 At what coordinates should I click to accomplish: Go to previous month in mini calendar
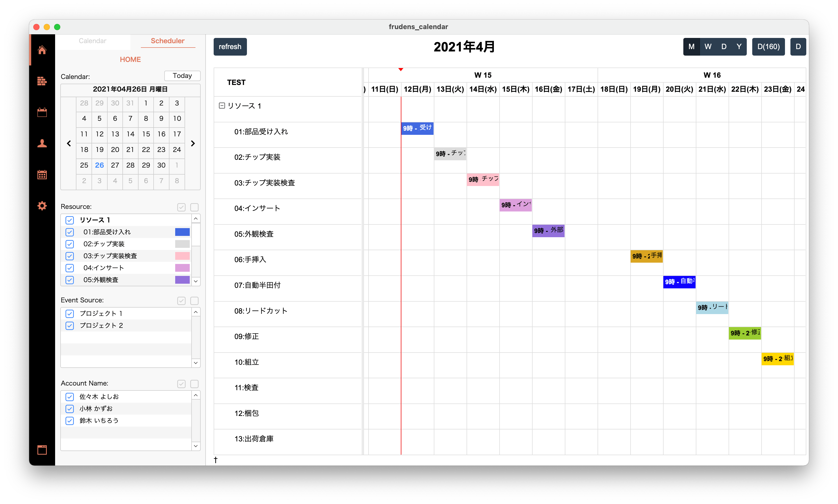click(69, 143)
